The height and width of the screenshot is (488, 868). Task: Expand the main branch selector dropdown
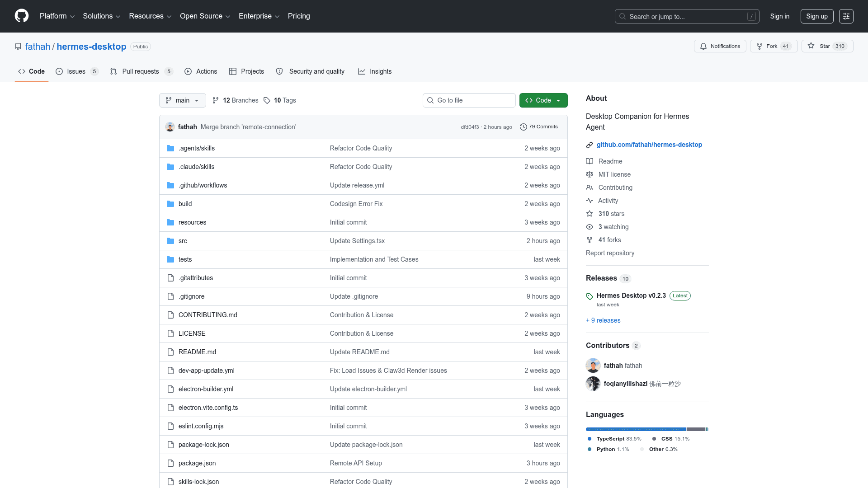click(x=182, y=100)
